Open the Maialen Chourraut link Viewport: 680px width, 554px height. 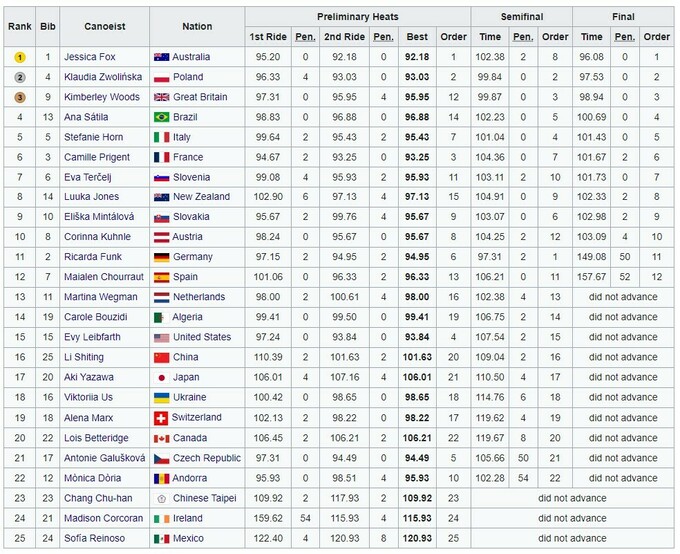pos(102,277)
